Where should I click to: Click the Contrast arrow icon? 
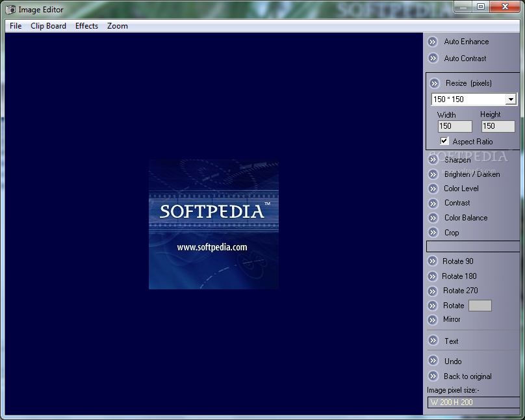(433, 203)
